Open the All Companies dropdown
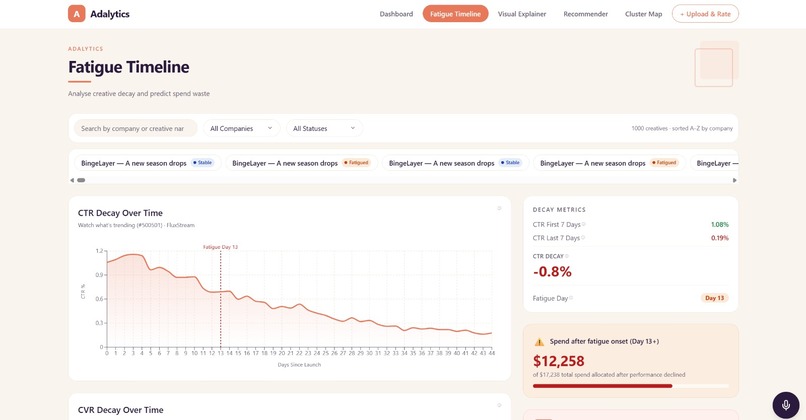Viewport: 806px width, 420px height. [241, 129]
